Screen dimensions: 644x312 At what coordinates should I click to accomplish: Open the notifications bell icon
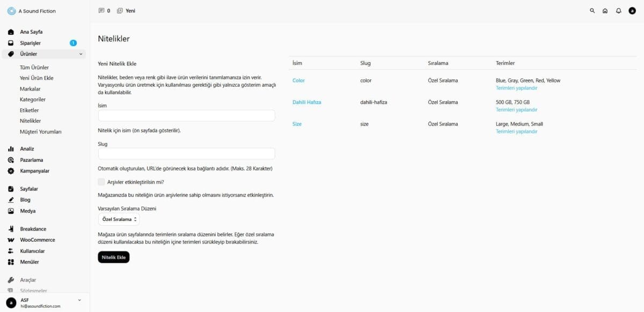[x=619, y=11]
